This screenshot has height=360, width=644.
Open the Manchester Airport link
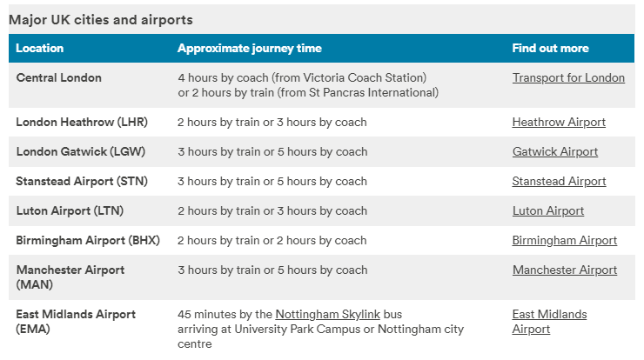point(564,270)
